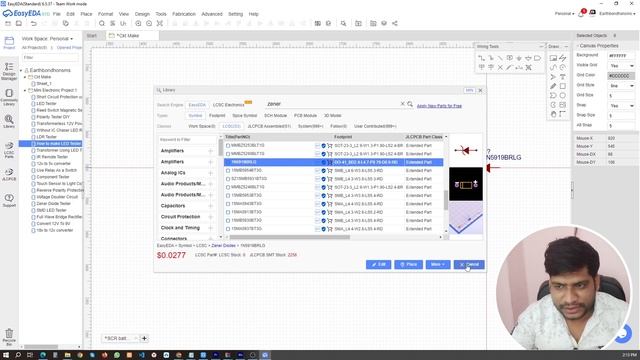Click the Share toolbar icon
The image size is (640, 360).
[x=395, y=24]
